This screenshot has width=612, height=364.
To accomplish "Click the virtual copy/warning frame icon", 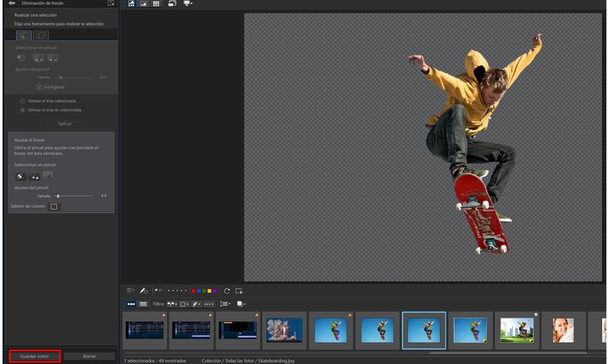I will [x=239, y=291].
